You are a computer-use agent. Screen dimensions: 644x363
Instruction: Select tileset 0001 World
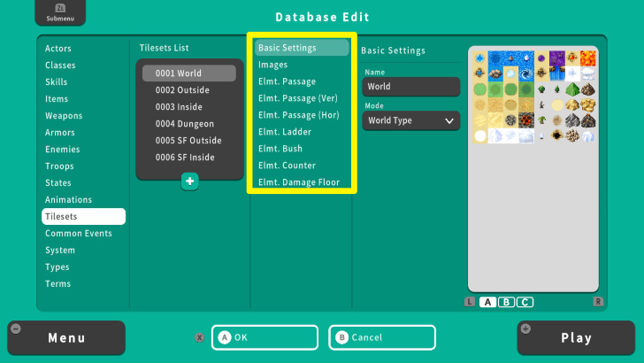[189, 73]
